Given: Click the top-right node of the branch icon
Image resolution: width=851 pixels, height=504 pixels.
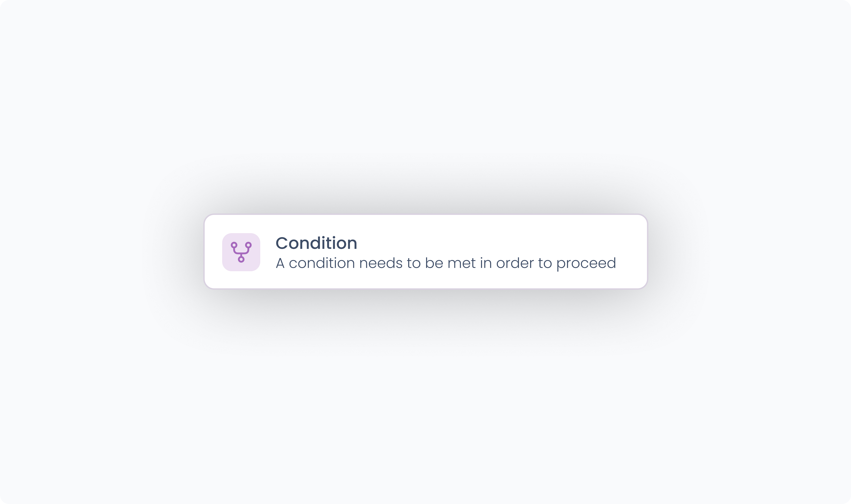Looking at the screenshot, I should coord(249,245).
